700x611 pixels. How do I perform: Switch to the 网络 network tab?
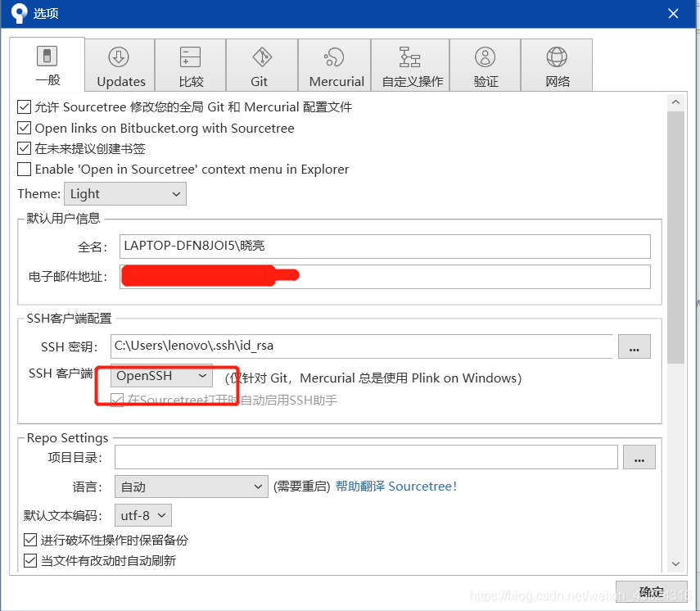pyautogui.click(x=558, y=66)
